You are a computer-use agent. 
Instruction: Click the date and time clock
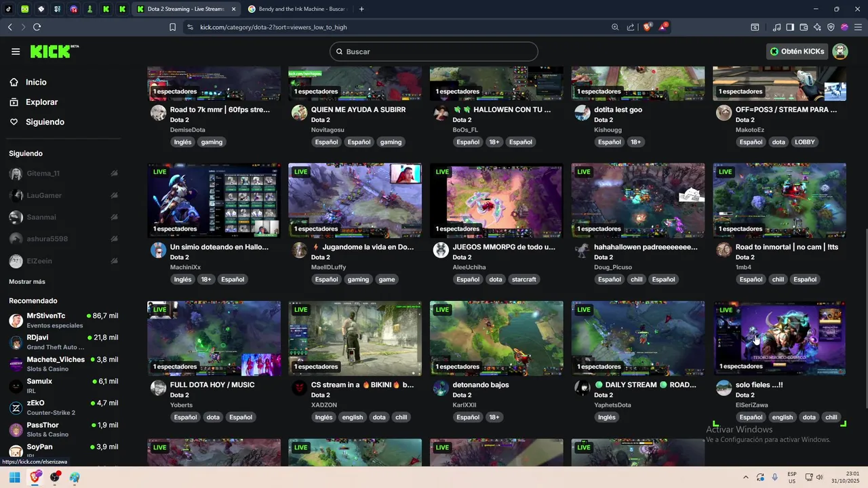coord(846,477)
